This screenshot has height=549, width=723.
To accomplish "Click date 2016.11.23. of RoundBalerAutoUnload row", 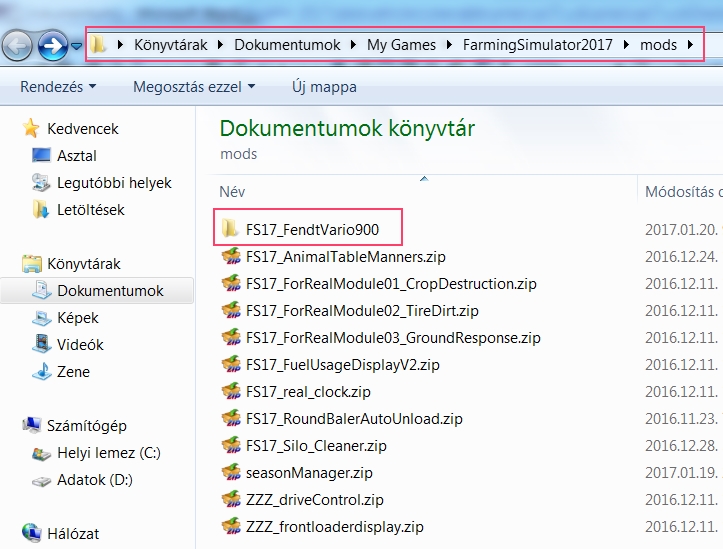I will pyautogui.click(x=681, y=419).
